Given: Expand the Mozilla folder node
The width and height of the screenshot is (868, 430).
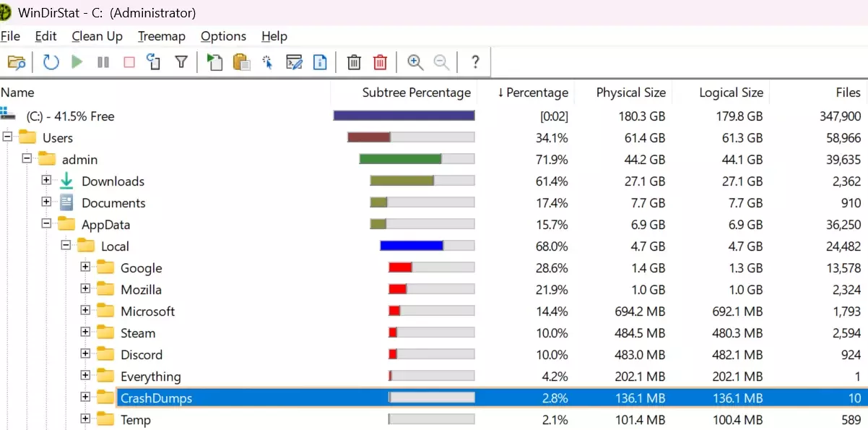Looking at the screenshot, I should coord(86,288).
